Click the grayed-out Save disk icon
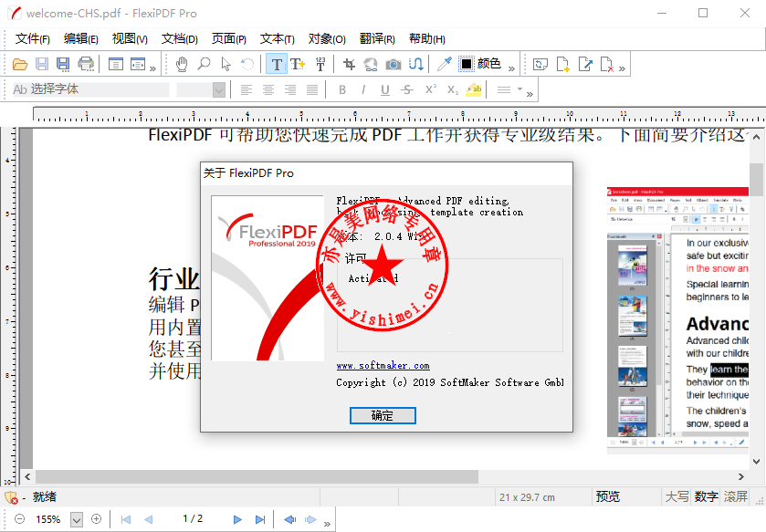 tap(42, 64)
